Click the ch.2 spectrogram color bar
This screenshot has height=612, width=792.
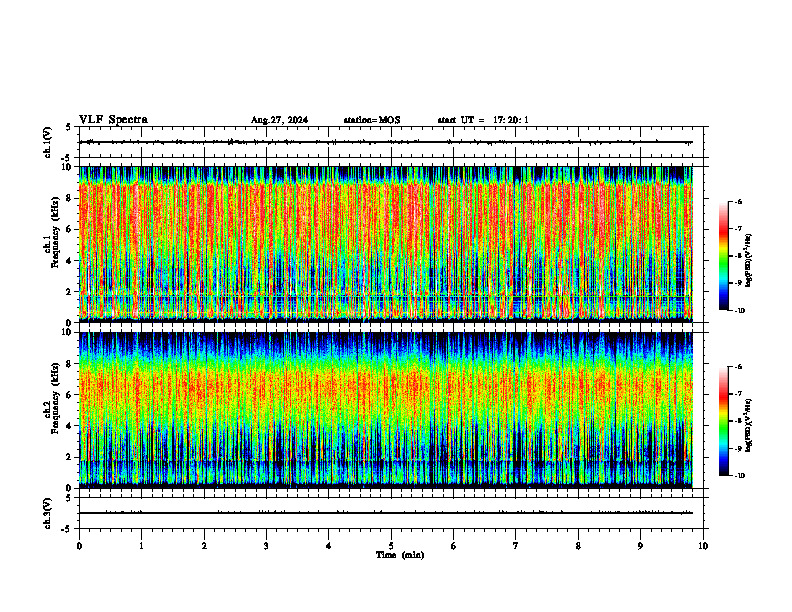pyautogui.click(x=724, y=421)
